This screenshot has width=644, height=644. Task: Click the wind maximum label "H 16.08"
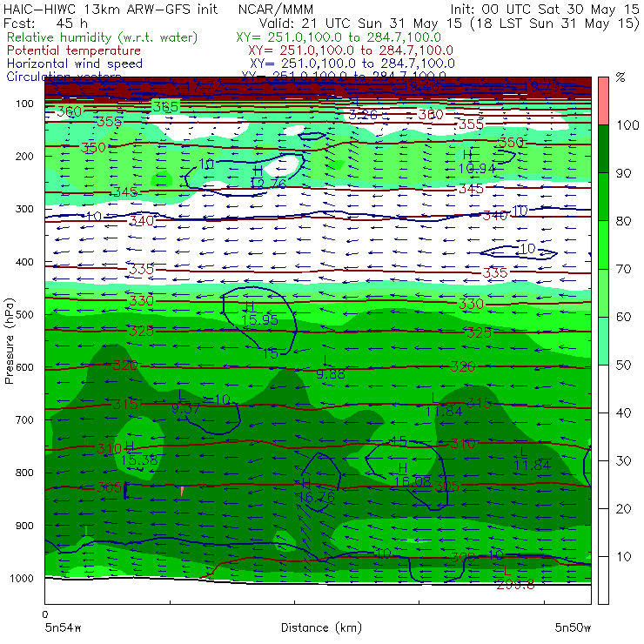pyautogui.click(x=413, y=475)
